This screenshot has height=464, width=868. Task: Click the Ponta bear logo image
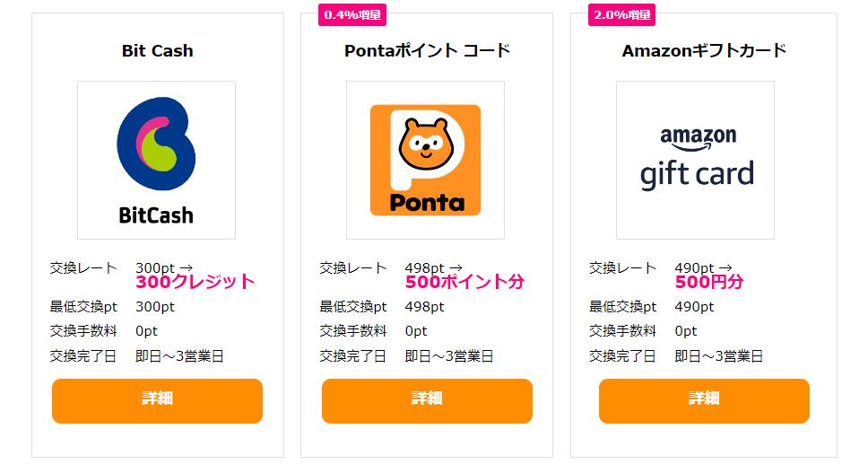(425, 161)
